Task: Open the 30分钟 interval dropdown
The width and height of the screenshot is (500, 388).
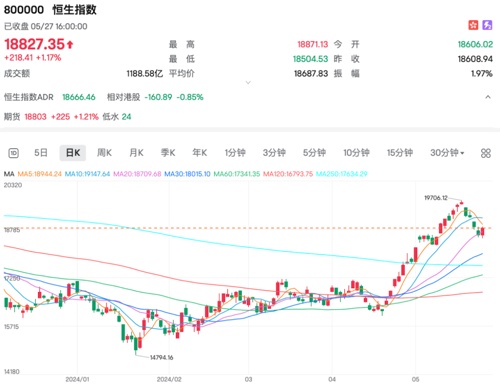Action: (447, 153)
